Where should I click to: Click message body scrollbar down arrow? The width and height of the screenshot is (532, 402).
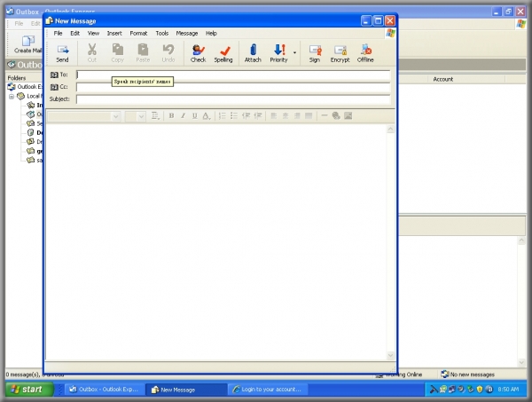coord(390,356)
